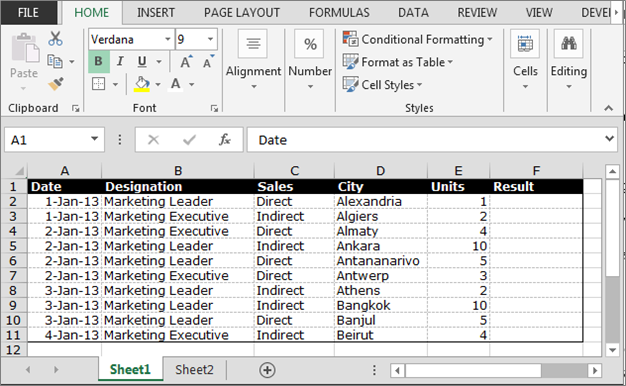Apply font color A button
Image resolution: width=626 pixels, height=386 pixels.
click(x=175, y=84)
